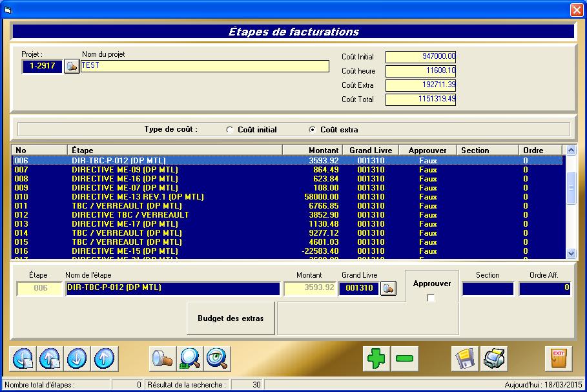Click the Étape column header
Viewport: 587px width, 392px height.
click(x=174, y=150)
